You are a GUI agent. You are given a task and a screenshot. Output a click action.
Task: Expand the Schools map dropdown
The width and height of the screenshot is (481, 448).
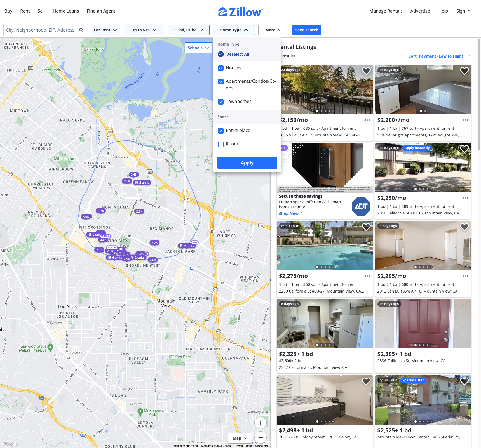click(x=198, y=48)
